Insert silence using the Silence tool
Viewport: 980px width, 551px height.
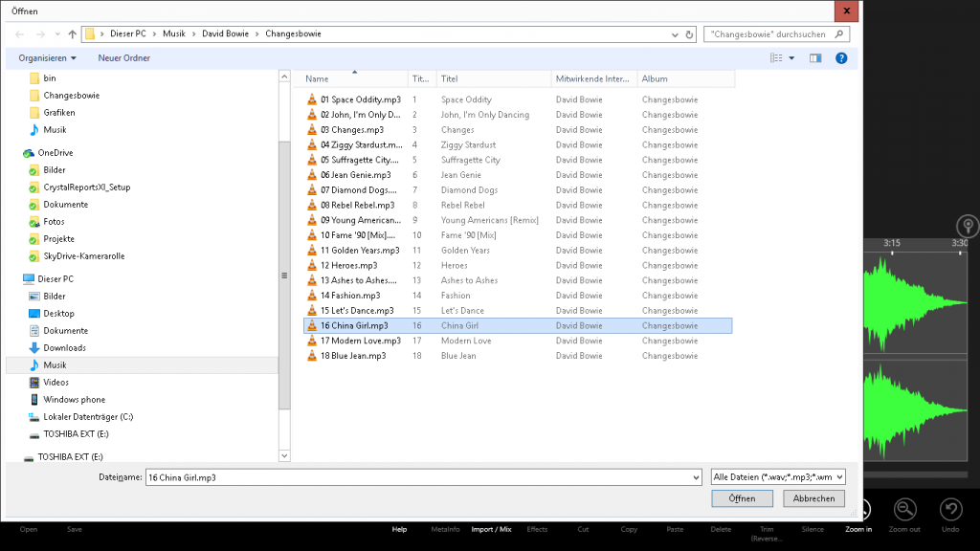click(813, 529)
